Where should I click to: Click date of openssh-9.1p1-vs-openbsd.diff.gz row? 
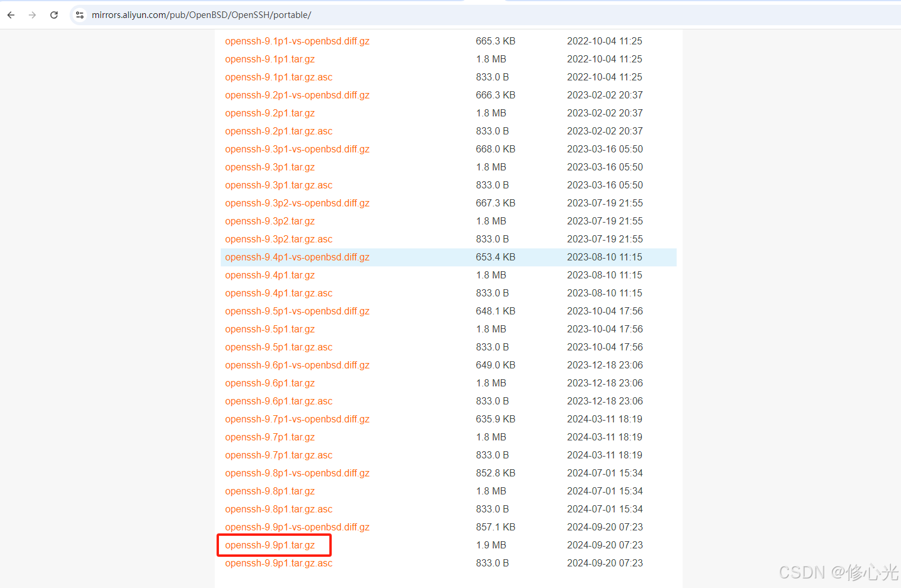coord(605,41)
